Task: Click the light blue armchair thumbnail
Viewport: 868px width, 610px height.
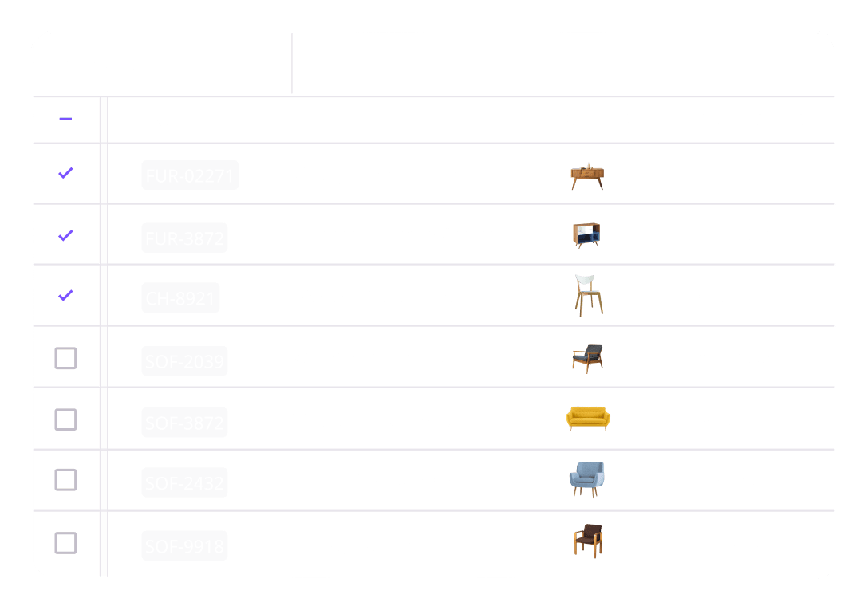Action: 587,480
